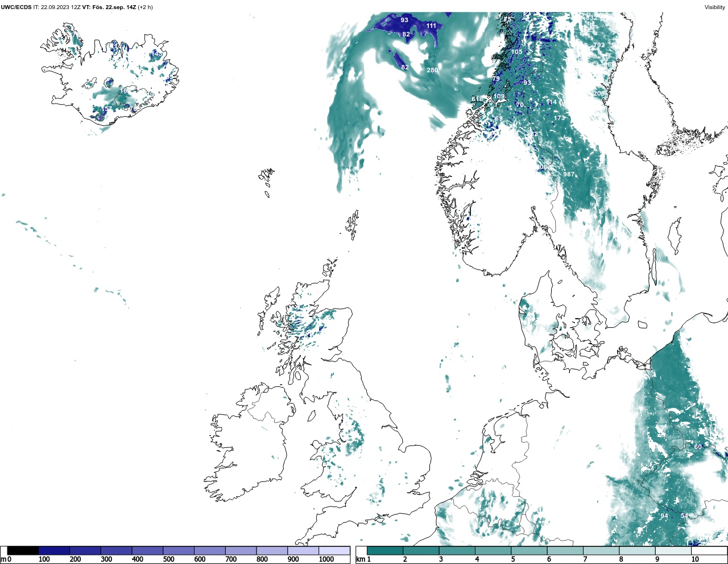Click the '(+2 h)' forecast offset text
Viewport: 728px width, 564px height.
tap(146, 7)
